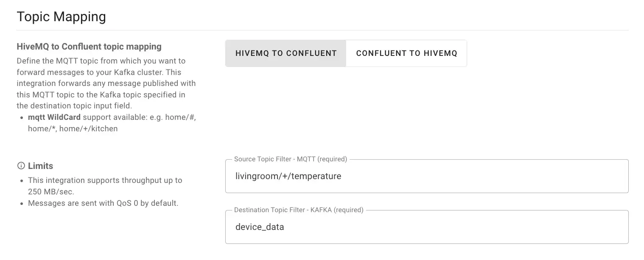Viewport: 644px width, 260px height.
Task: Click the Destination Topic Filter - KAFKA (required) label
Action: point(299,210)
